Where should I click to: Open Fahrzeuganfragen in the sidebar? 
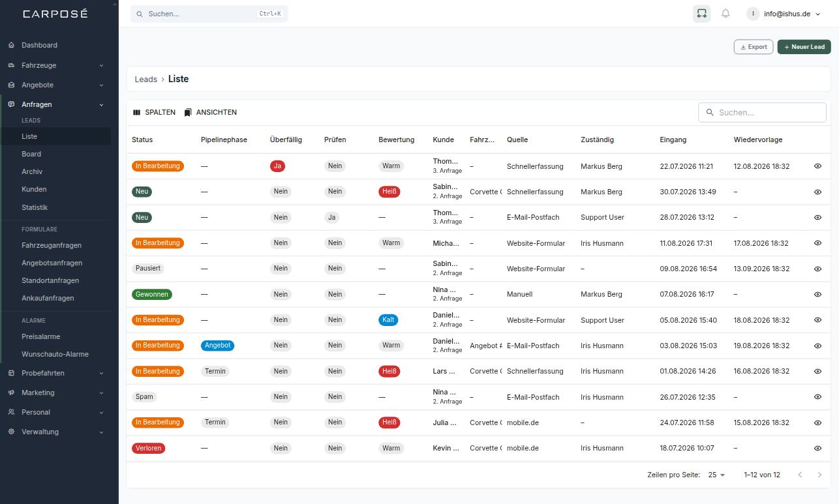(52, 245)
